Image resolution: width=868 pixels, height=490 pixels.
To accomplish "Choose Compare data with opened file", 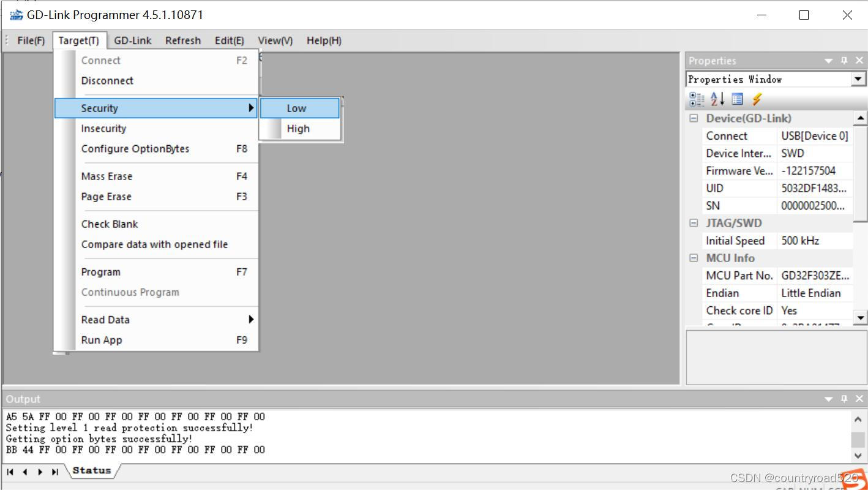I will pos(156,244).
